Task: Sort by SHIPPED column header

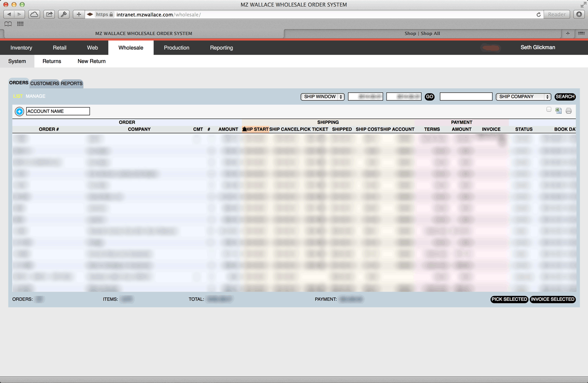Action: coord(342,129)
